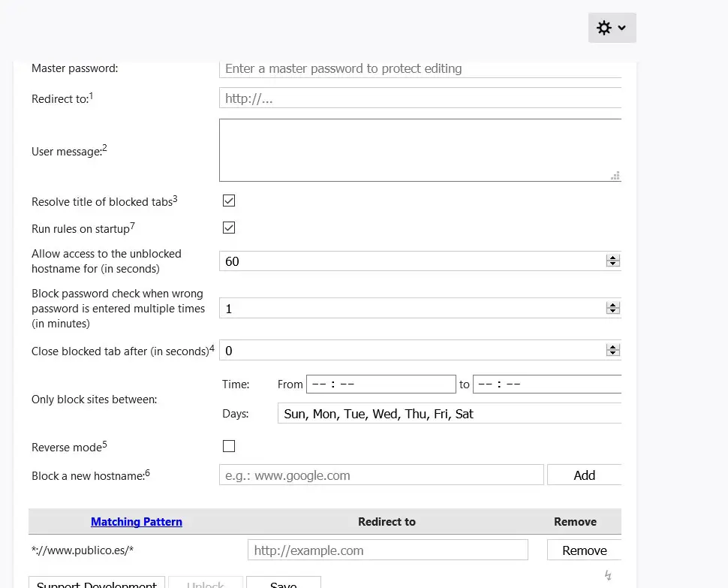
Task: Open the gear settings dropdown menu
Action: [612, 28]
